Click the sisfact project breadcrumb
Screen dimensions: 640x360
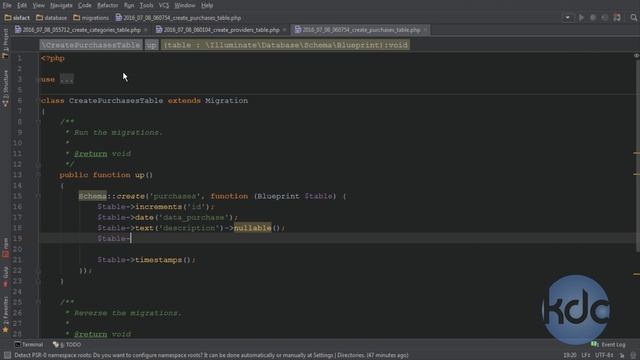click(x=17, y=18)
